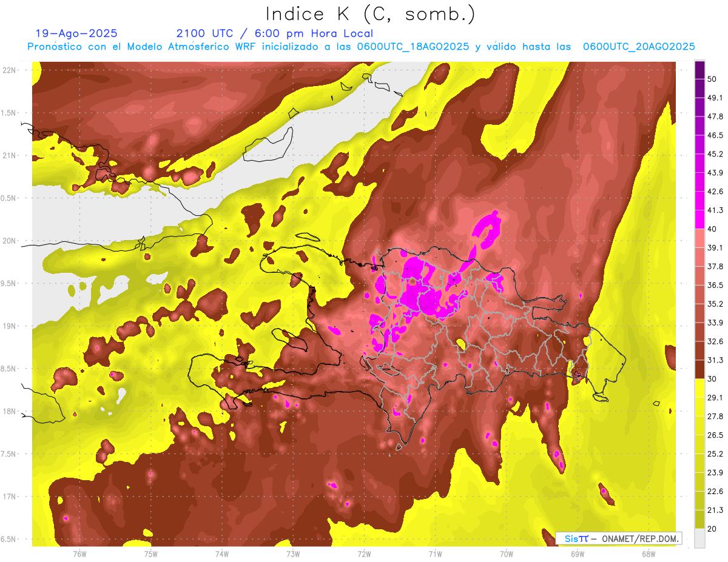
Task: Click the '45.2' colorbar label
Action: (715, 154)
